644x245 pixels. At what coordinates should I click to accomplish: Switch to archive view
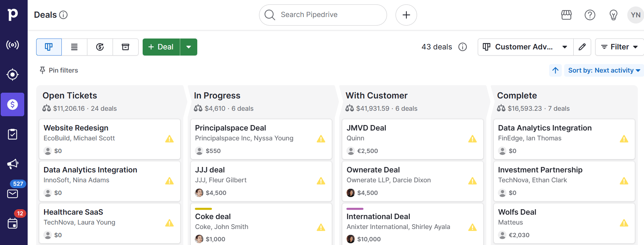coord(126,47)
